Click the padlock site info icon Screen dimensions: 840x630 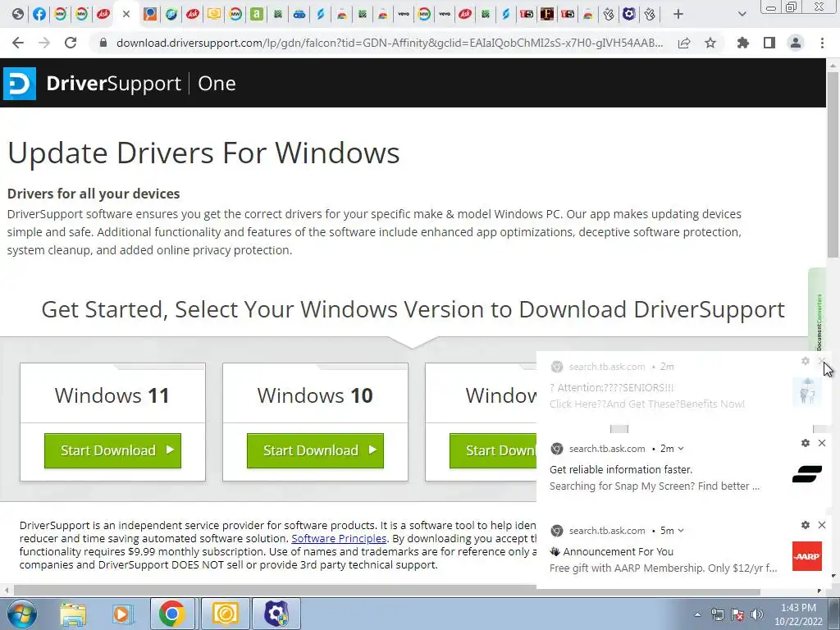[103, 43]
